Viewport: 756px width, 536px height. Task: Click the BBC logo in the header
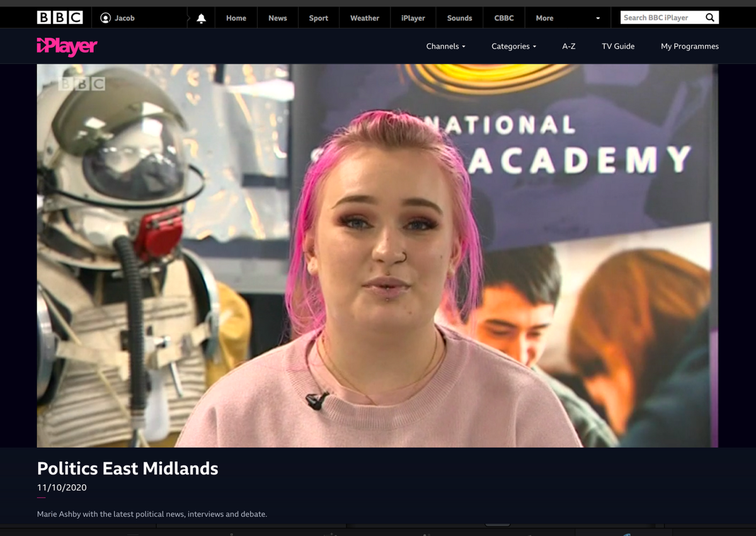tap(60, 18)
